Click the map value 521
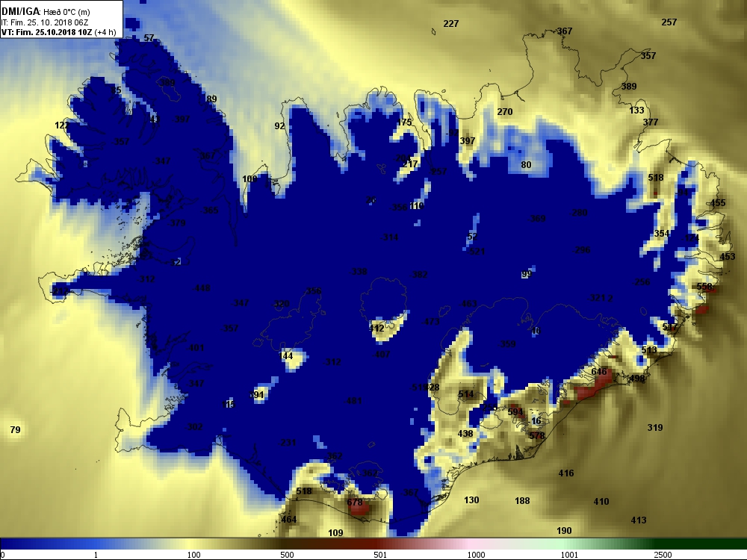 [477, 251]
